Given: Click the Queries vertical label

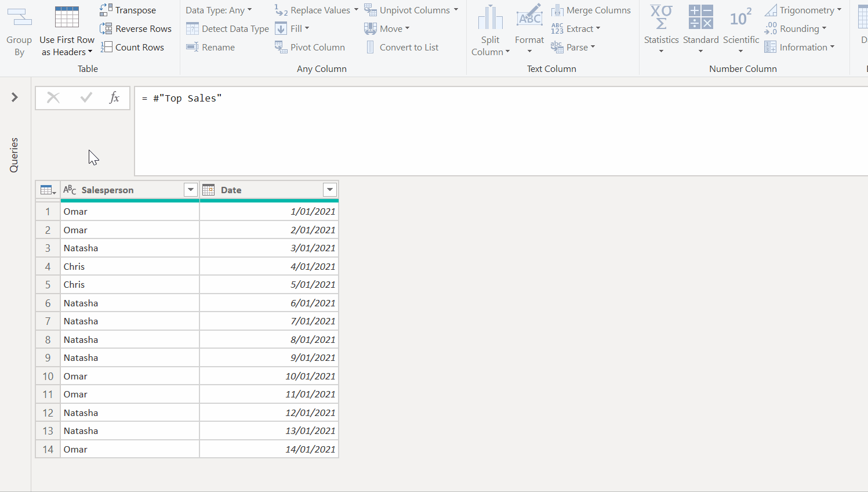Looking at the screenshot, I should coord(14,155).
